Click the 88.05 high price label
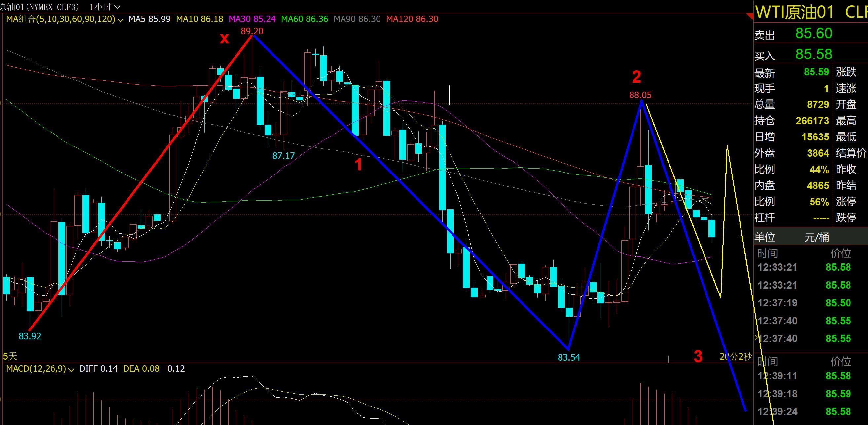The width and height of the screenshot is (868, 425). [x=640, y=95]
